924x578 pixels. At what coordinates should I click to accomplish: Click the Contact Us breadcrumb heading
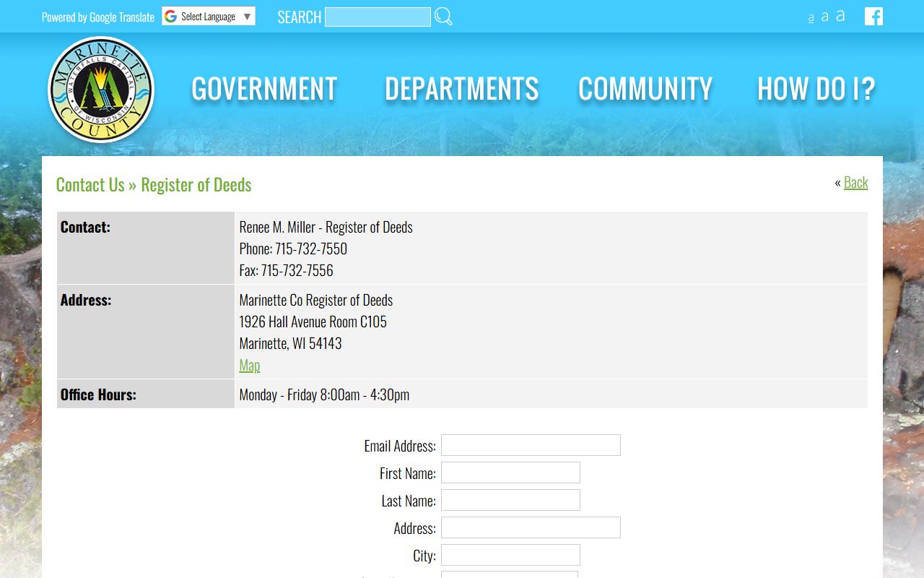pyautogui.click(x=90, y=185)
